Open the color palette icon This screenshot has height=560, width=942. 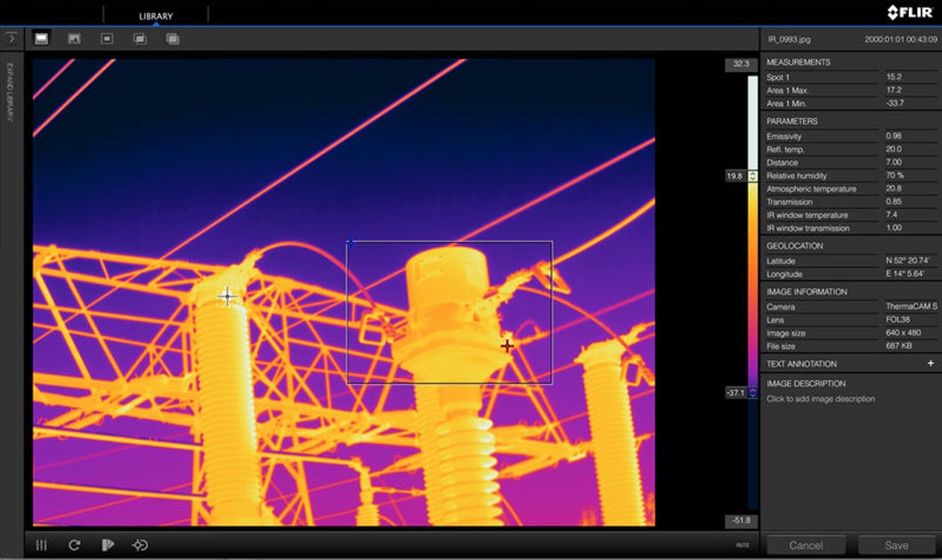click(x=107, y=545)
